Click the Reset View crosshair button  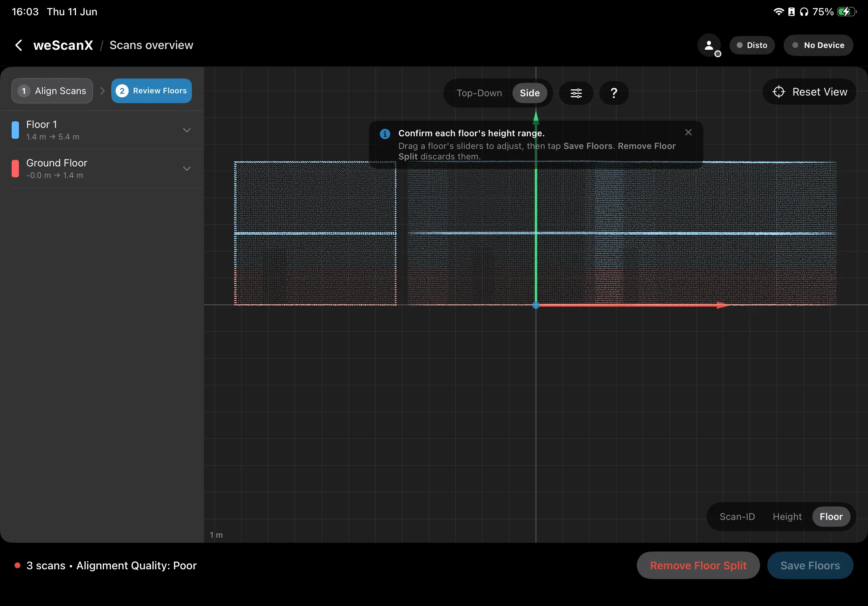coord(809,92)
